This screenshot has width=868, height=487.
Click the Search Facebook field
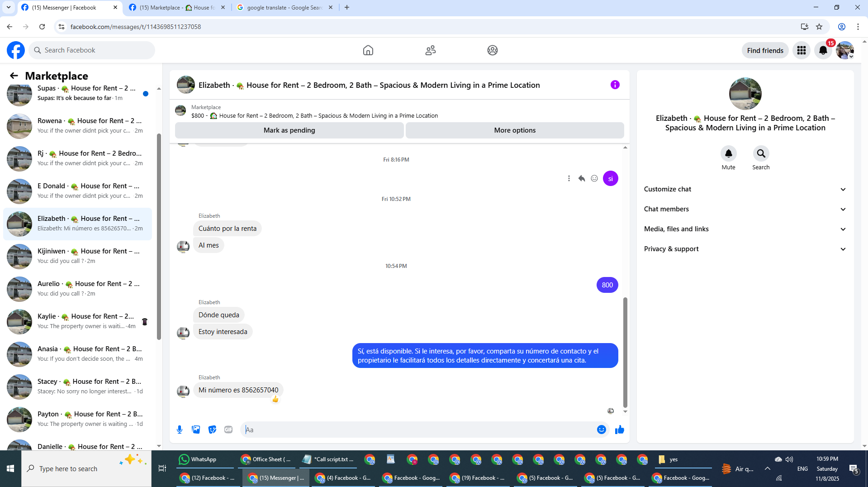[x=92, y=50]
